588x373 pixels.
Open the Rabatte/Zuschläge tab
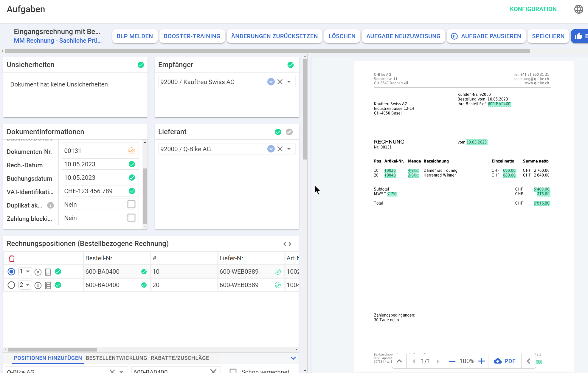click(180, 358)
